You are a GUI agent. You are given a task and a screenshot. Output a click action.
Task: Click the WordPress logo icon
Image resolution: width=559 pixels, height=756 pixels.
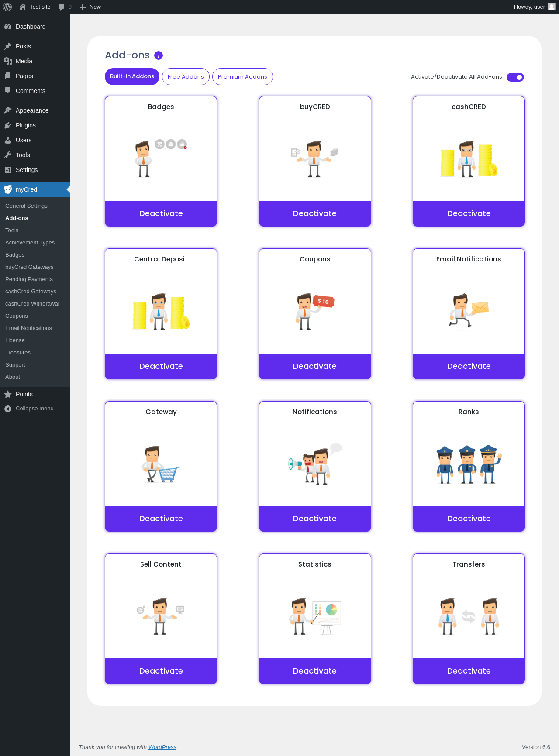[x=7, y=7]
